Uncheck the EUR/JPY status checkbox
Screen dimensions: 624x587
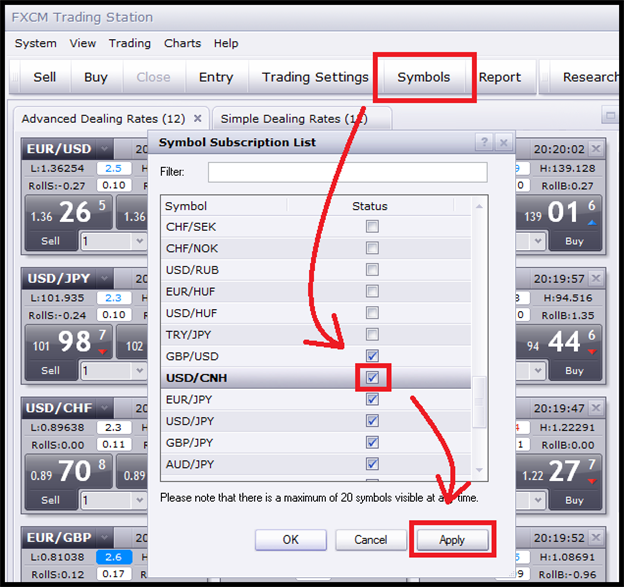[x=372, y=399]
